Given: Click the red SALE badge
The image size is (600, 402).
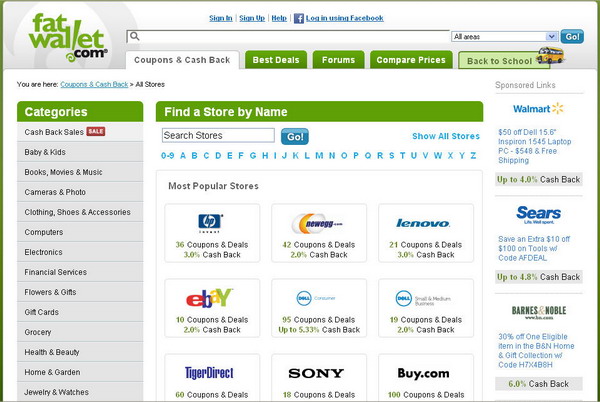Looking at the screenshot, I should coord(96,132).
